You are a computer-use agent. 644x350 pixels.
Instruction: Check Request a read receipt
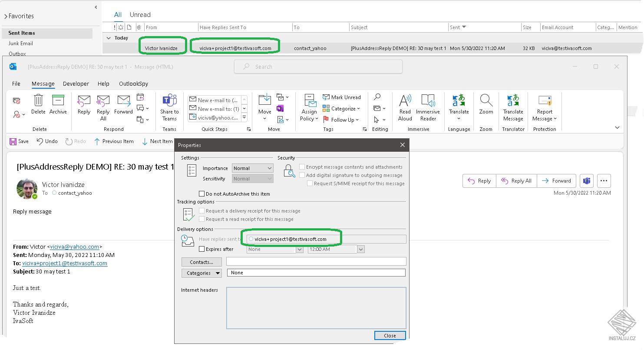pos(201,219)
